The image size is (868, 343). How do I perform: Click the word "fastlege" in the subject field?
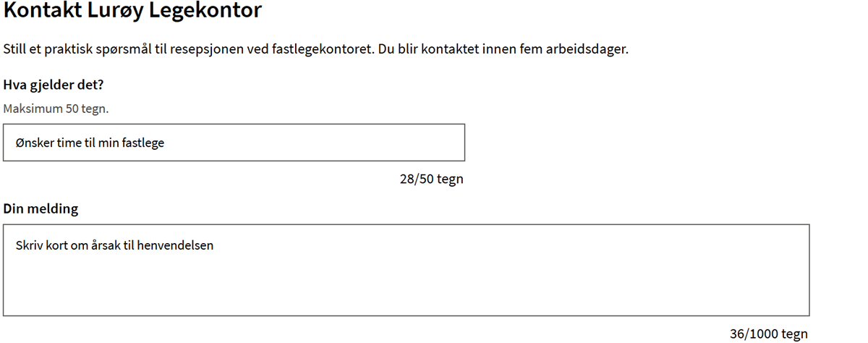point(143,143)
